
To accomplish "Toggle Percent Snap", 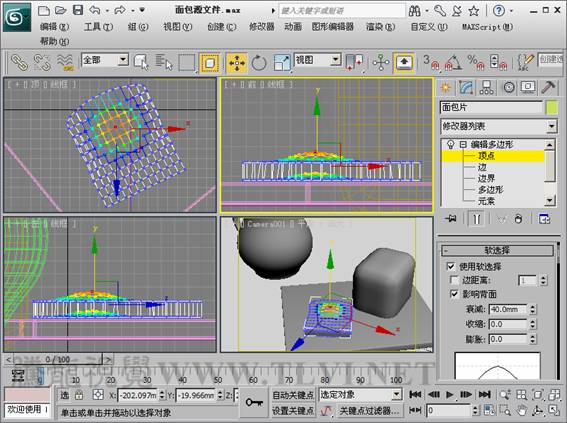I will click(x=476, y=62).
